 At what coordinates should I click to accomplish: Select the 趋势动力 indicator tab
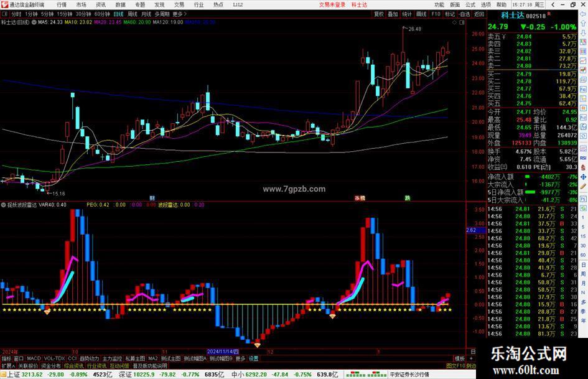89,358
